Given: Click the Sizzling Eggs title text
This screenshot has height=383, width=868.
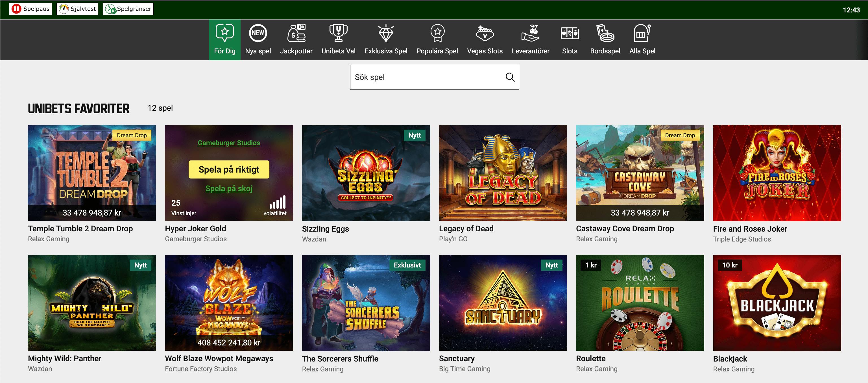Looking at the screenshot, I should click(325, 229).
